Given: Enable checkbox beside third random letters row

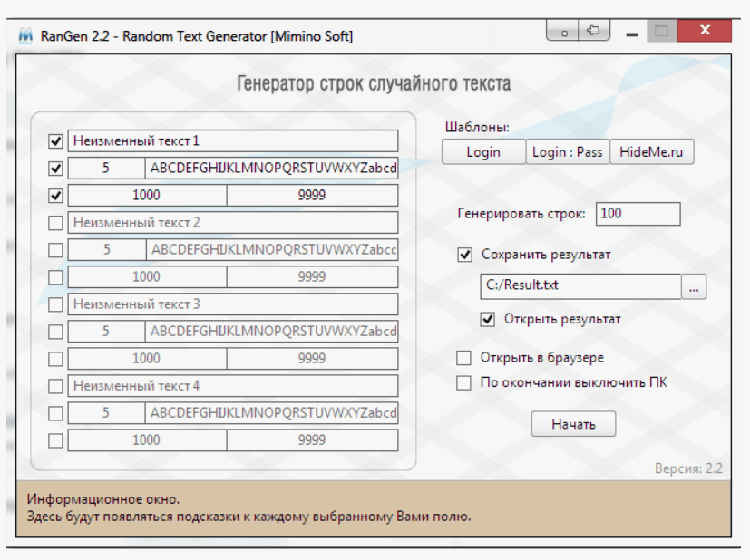Looking at the screenshot, I should [55, 331].
